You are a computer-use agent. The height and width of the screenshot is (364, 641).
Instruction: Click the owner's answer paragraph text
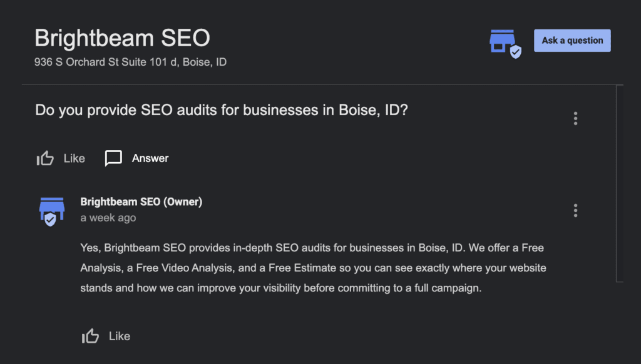[313, 268]
